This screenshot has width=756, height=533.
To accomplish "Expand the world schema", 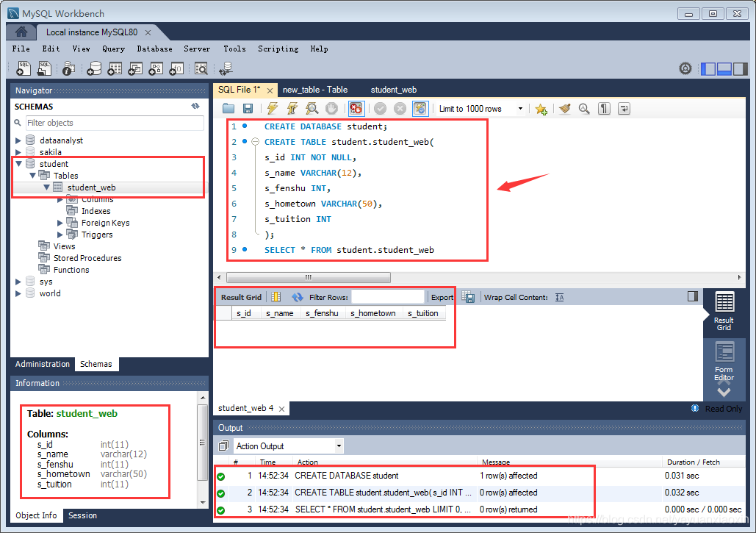I will pos(18,293).
